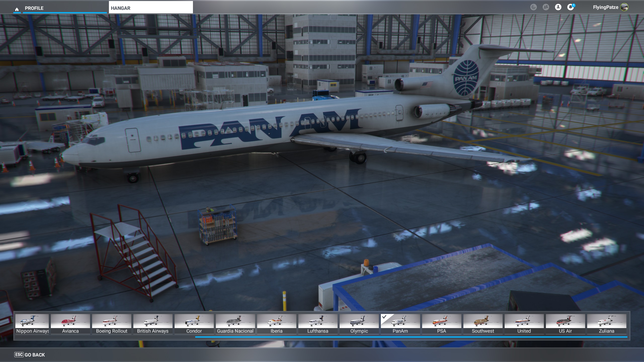Click the radar activity icon
The image size is (644, 362).
(x=533, y=7)
